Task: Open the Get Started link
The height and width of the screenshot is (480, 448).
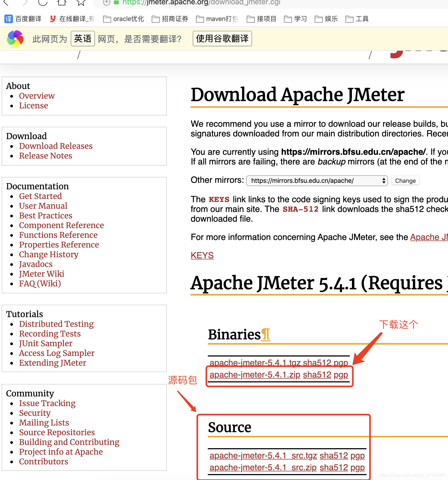Action: coord(40,196)
